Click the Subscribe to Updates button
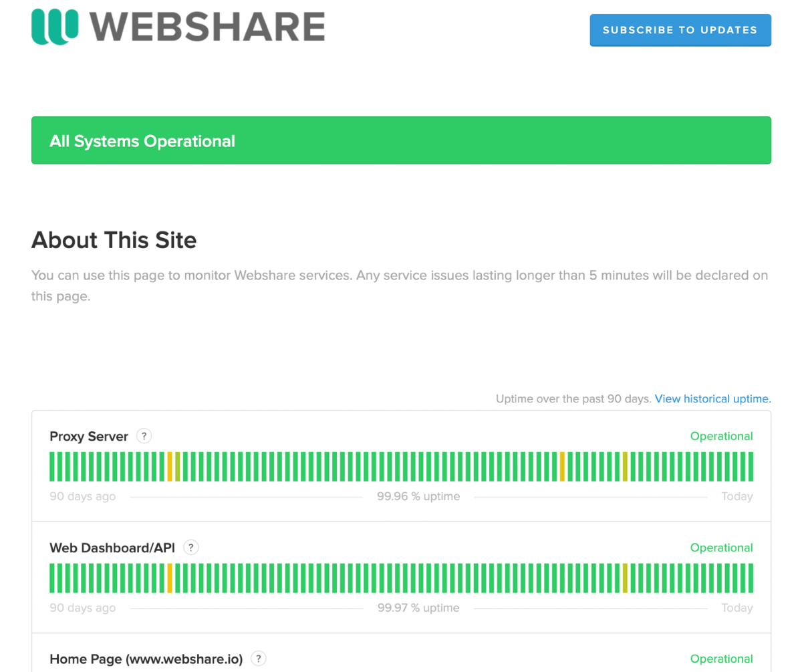The width and height of the screenshot is (802, 672). click(680, 30)
